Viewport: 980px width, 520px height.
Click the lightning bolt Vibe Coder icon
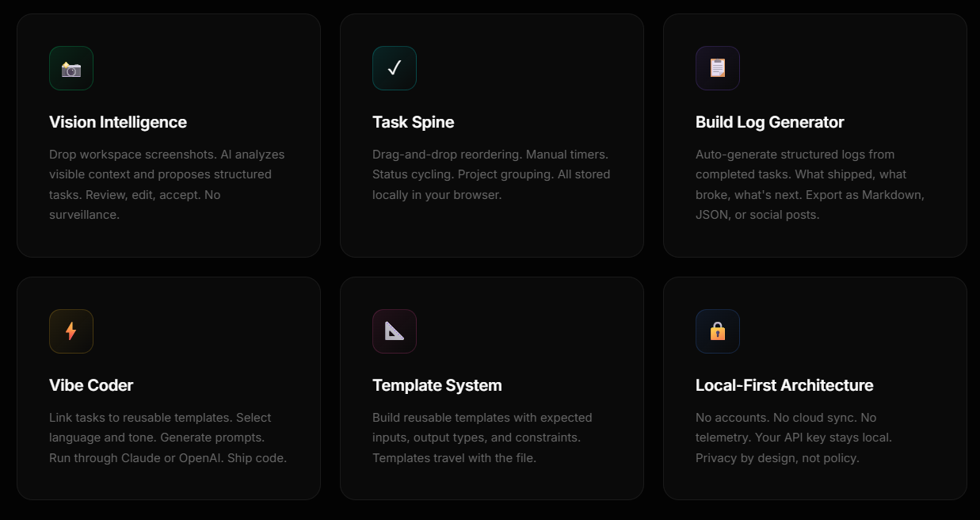point(71,331)
